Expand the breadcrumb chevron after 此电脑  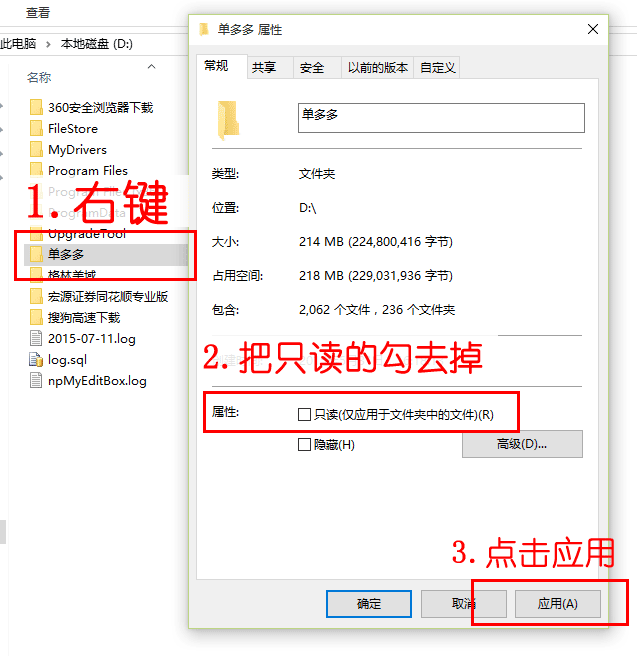click(x=48, y=44)
